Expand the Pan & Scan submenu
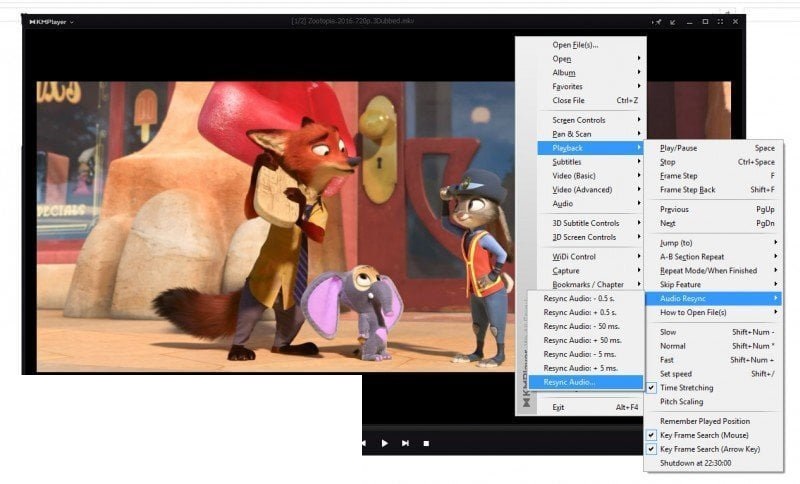Image resolution: width=800 pixels, height=484 pixels. tap(591, 134)
